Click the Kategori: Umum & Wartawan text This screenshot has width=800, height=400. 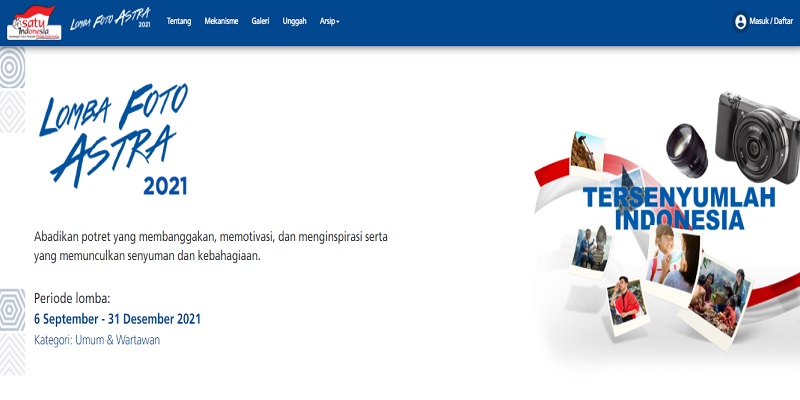[97, 340]
